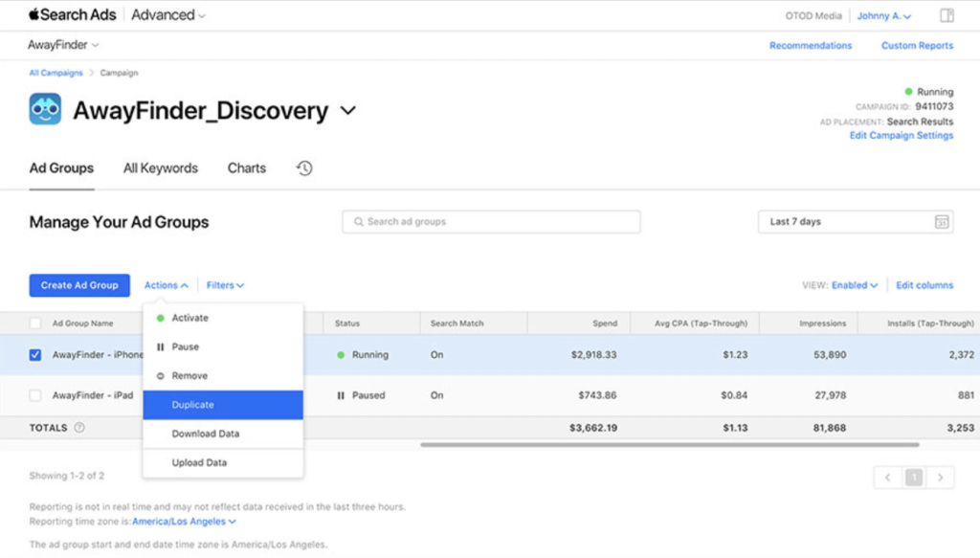Click green Running status dot for AwayFinder - iPhone
Image resolution: width=980 pixels, height=558 pixels.
341,355
